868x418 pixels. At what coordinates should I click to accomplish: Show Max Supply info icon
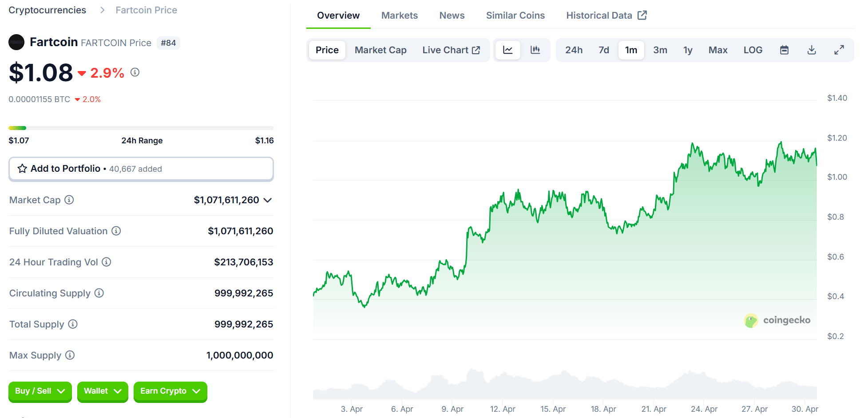coord(70,355)
